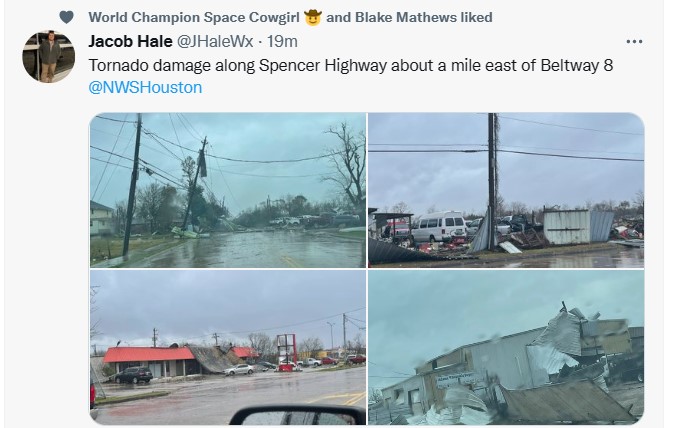Open the tweet via the 19m timestamp
The width and height of the screenshot is (681, 428).
point(282,42)
